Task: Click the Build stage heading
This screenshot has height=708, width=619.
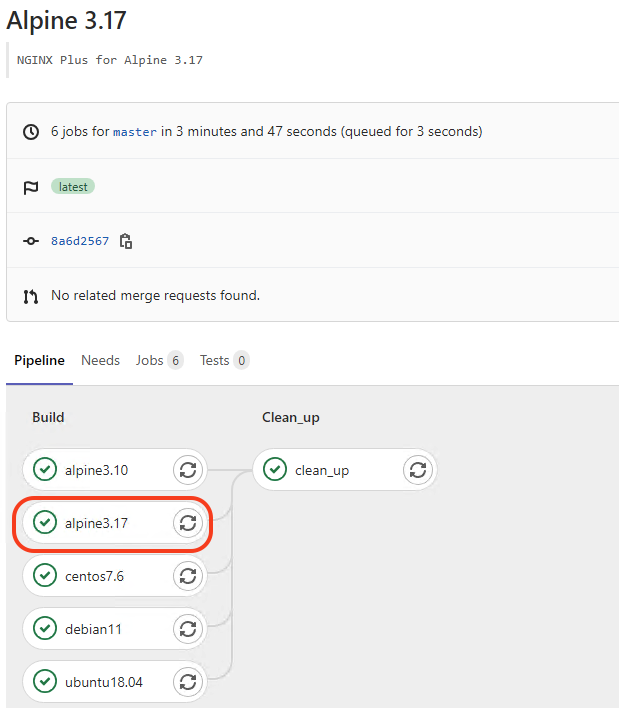Action: coord(48,417)
